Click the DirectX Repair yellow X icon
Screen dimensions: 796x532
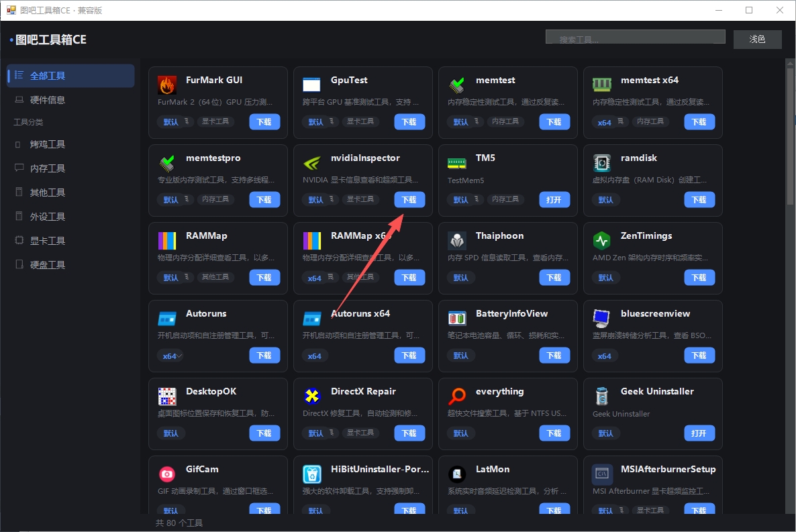click(x=311, y=396)
